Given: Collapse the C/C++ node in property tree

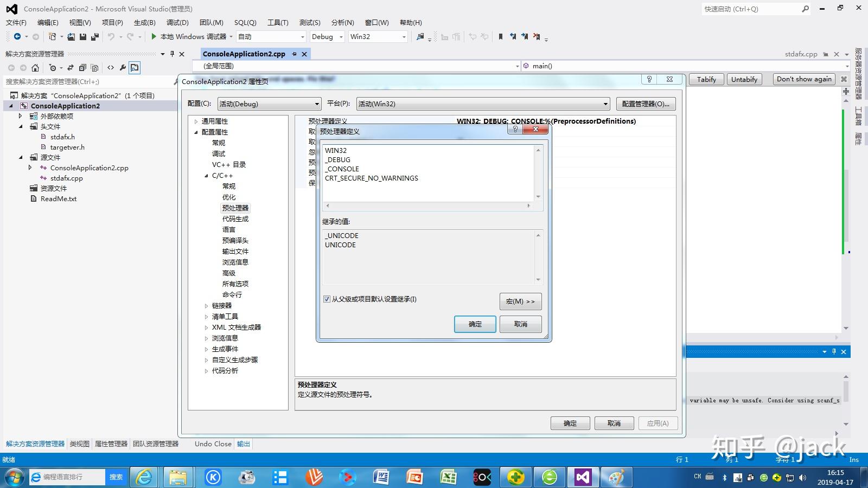Looking at the screenshot, I should coord(206,176).
